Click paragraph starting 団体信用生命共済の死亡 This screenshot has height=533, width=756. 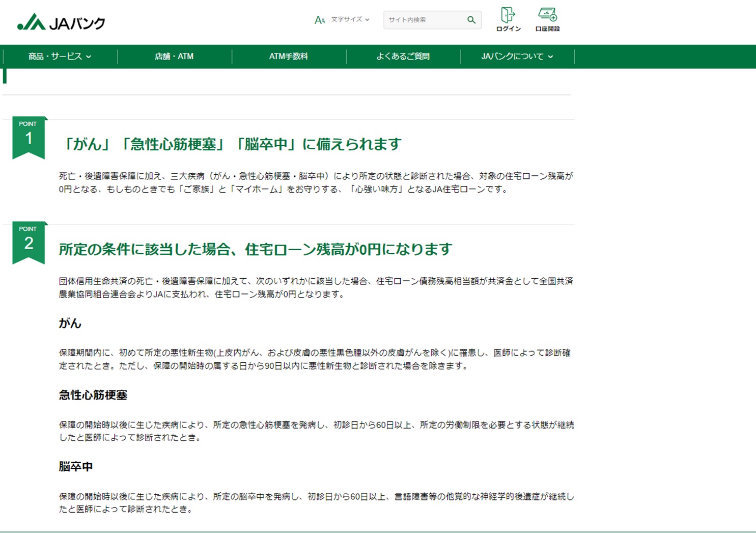316,287
